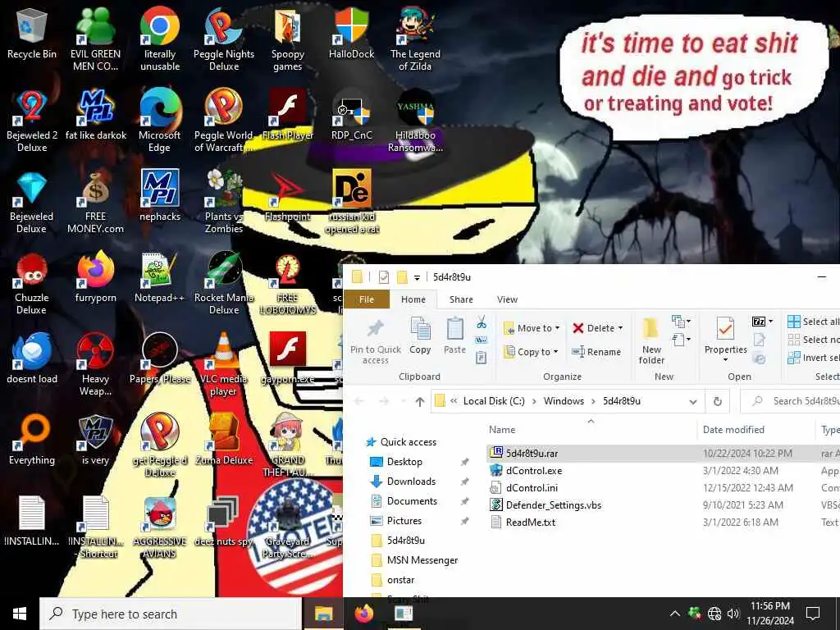Click Local Disk (C:) breadcrumb
Viewport: 840px width, 630px height.
click(x=494, y=400)
